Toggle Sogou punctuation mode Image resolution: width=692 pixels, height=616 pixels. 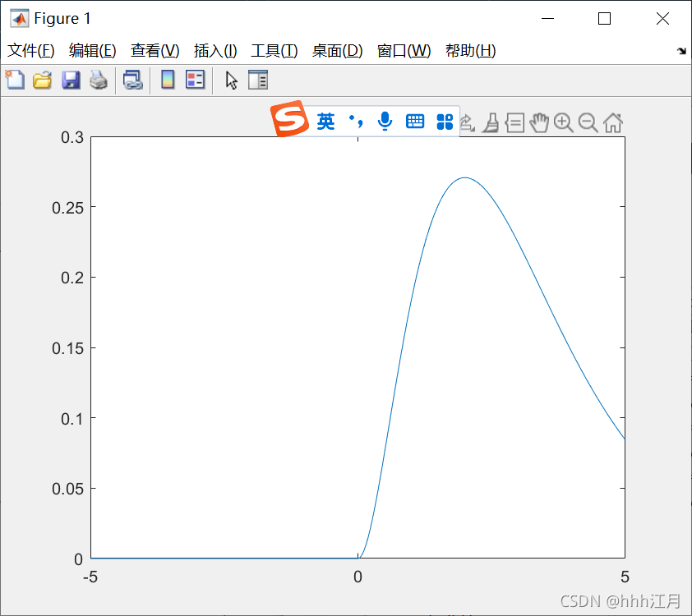(356, 122)
